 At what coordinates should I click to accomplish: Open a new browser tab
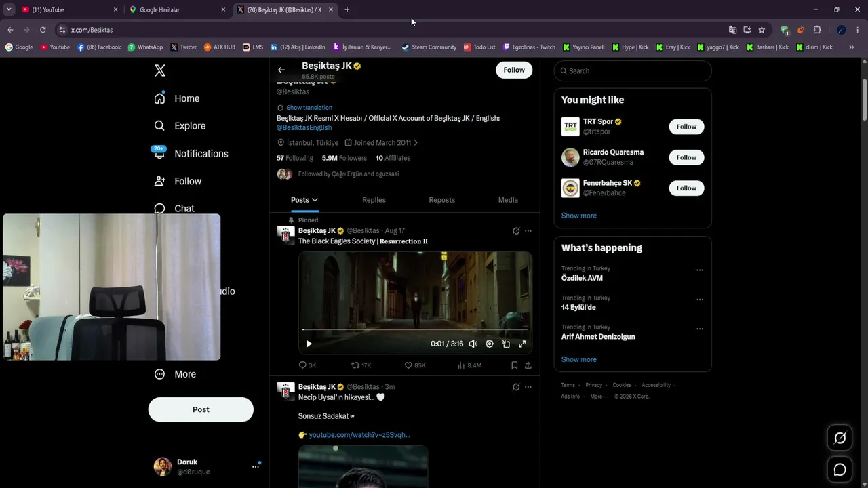point(347,9)
